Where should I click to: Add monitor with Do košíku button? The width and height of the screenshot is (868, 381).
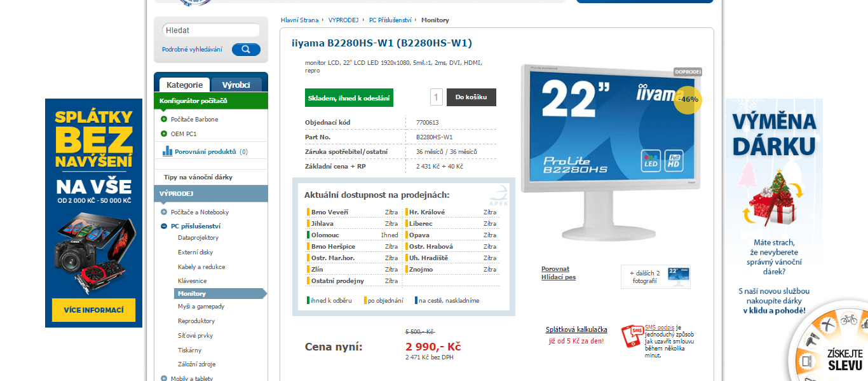pos(471,97)
